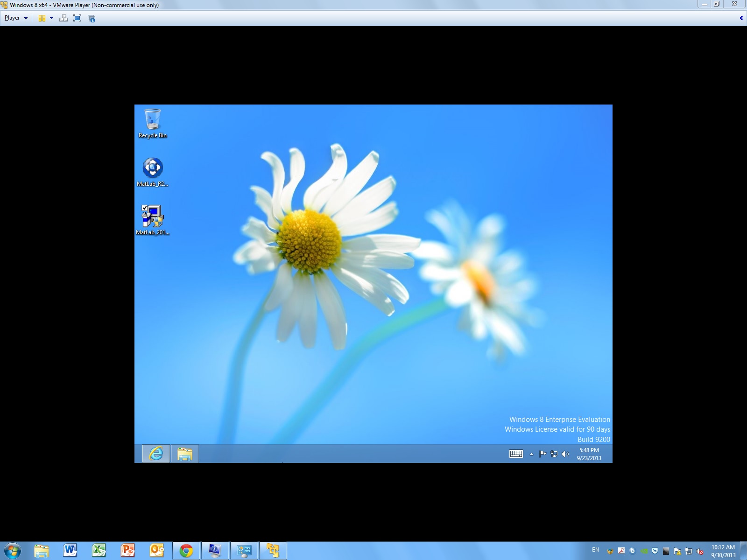Screen dimensions: 747x560
Task: Expand the power options dropdown arrow
Action: (51, 18)
